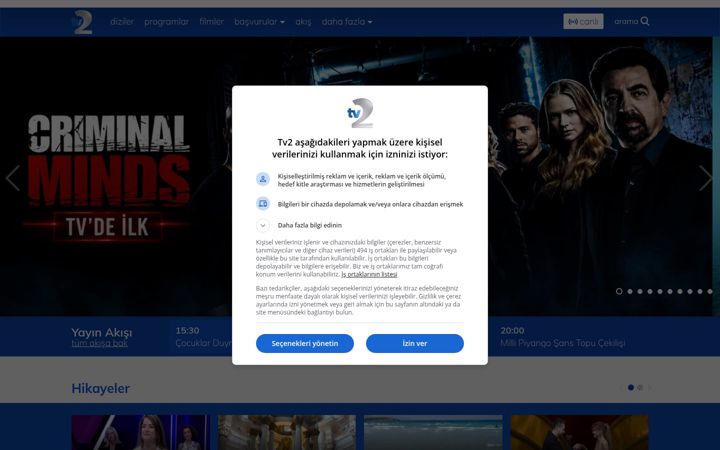Open the diziler menu item
Screen dimensions: 720x450
pyautogui.click(x=122, y=22)
